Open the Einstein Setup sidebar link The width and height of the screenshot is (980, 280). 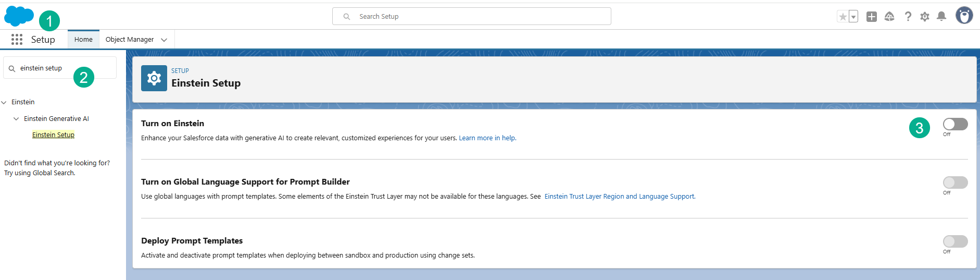pos(53,135)
